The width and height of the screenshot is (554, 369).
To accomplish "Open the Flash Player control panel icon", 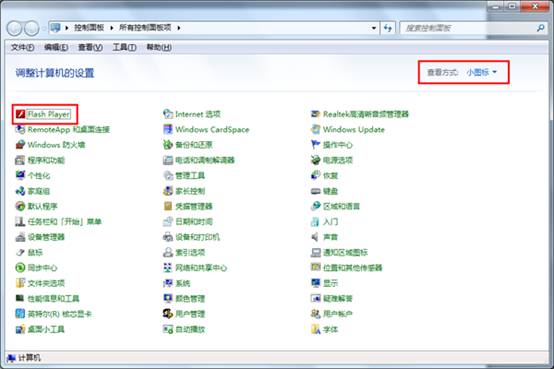I will click(20, 114).
